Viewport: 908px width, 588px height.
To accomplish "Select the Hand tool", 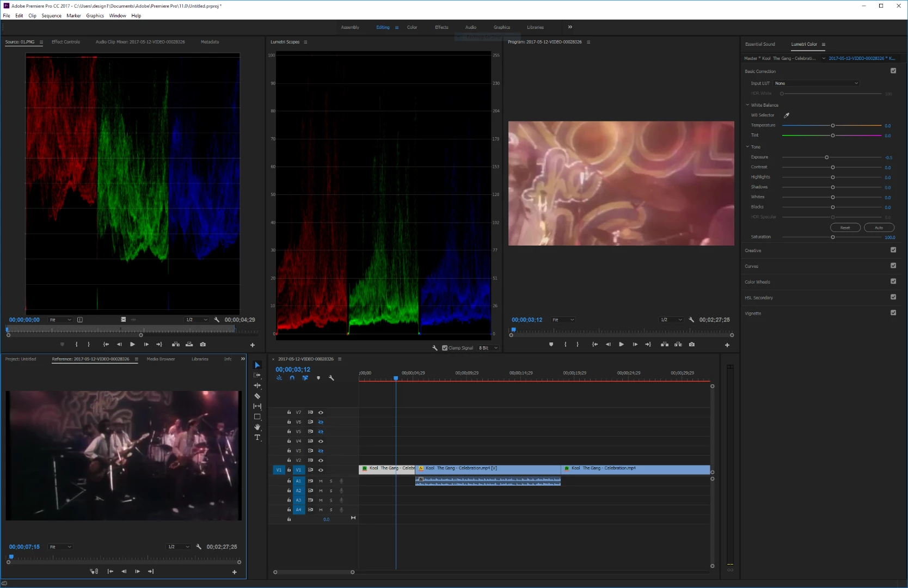I will pyautogui.click(x=257, y=427).
